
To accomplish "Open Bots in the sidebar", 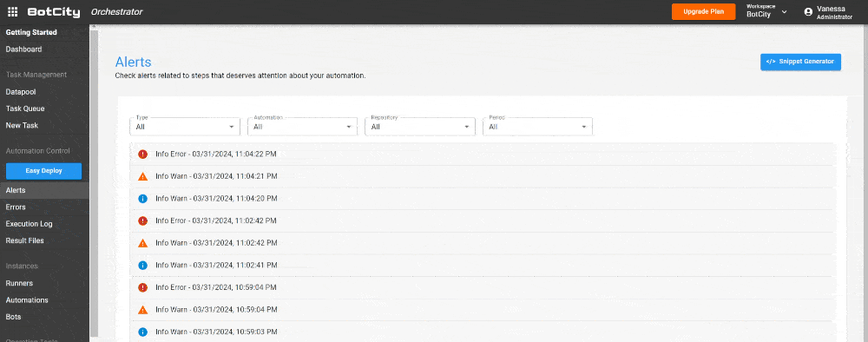I will click(13, 317).
